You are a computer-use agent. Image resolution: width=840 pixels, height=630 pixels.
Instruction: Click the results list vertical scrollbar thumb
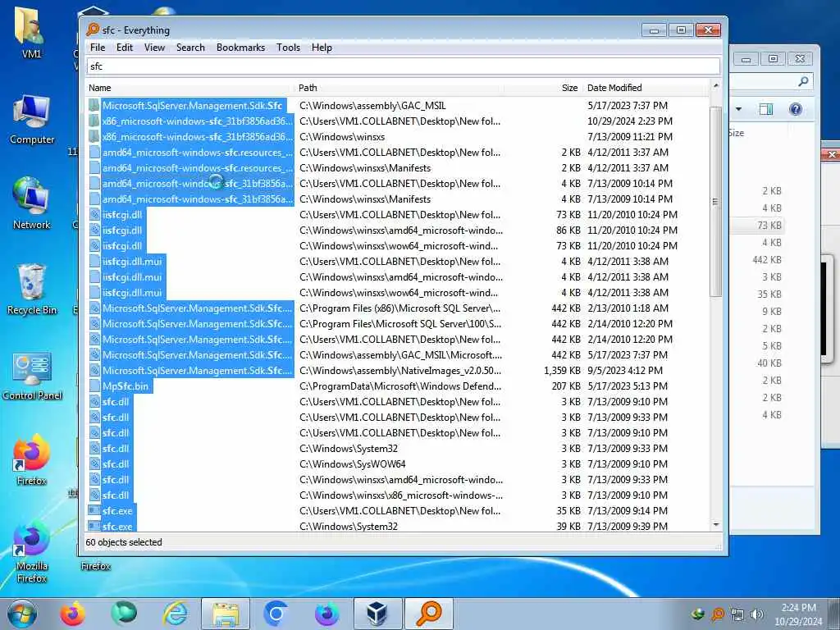[715, 201]
